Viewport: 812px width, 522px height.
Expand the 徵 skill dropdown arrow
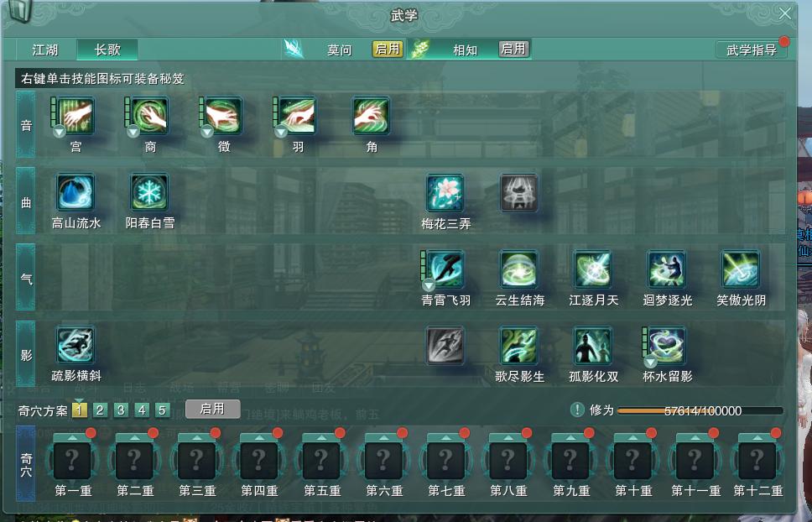tap(207, 132)
